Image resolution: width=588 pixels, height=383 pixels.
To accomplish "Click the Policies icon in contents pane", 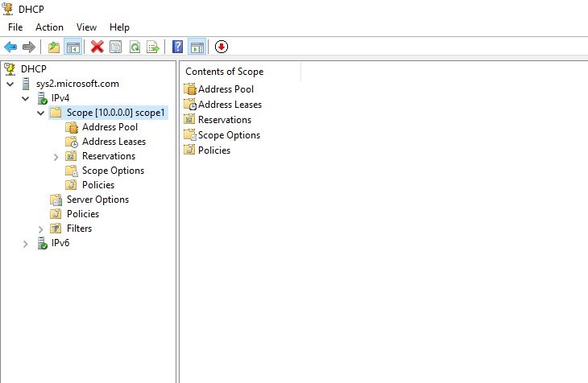I will coord(189,150).
